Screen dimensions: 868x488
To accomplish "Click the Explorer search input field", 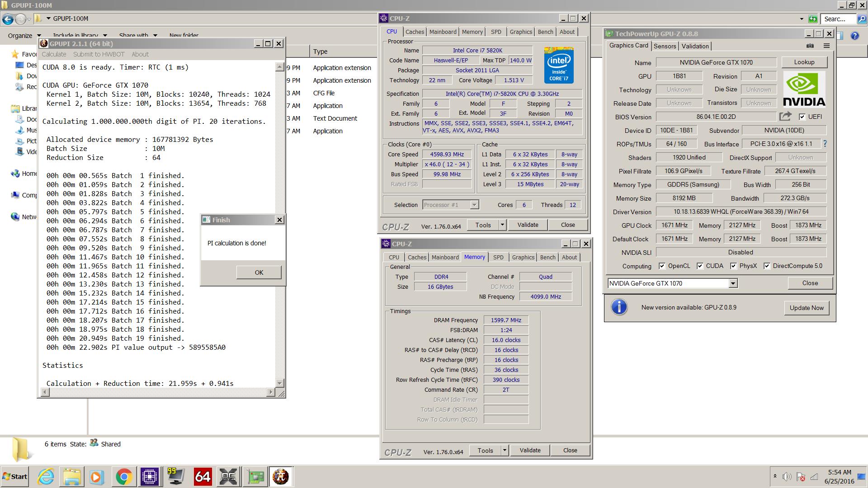I will coord(839,19).
